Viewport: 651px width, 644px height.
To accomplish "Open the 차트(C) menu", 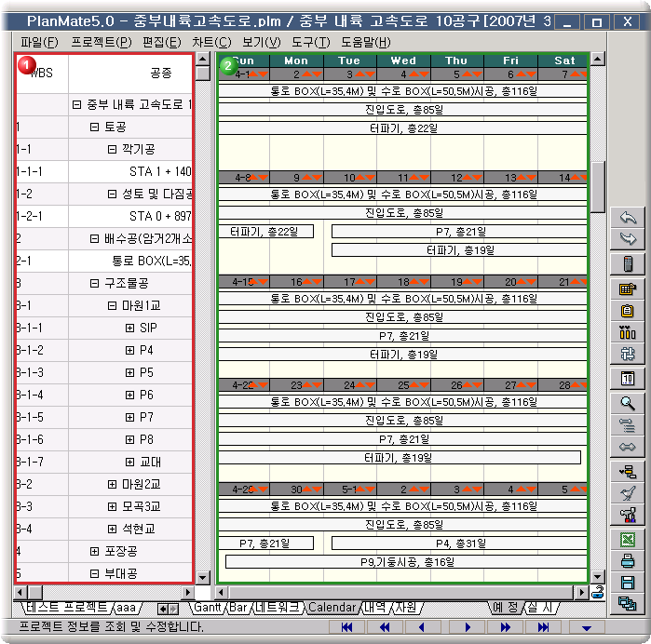I will click(211, 42).
